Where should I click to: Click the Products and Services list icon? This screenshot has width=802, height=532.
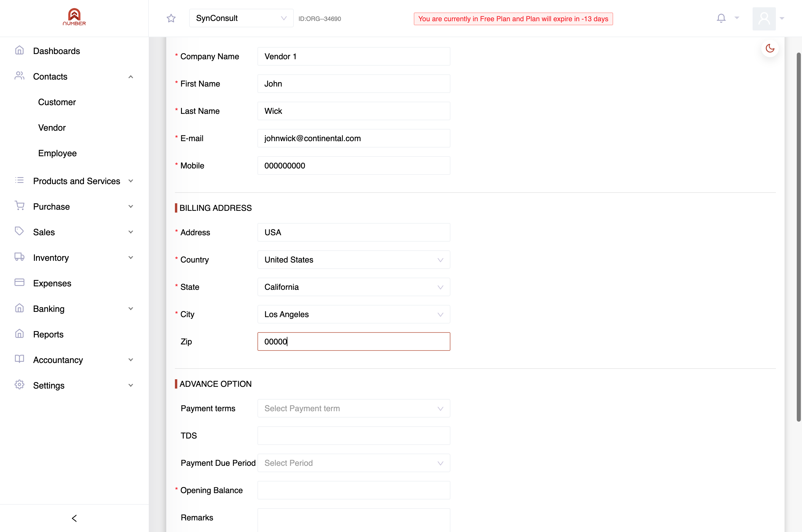pyautogui.click(x=19, y=181)
